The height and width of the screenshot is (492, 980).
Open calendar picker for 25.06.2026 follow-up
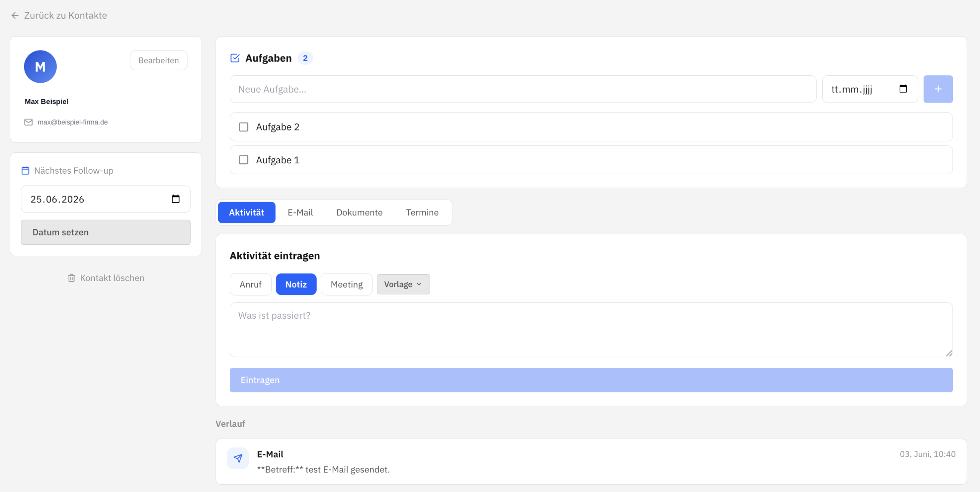[175, 199]
